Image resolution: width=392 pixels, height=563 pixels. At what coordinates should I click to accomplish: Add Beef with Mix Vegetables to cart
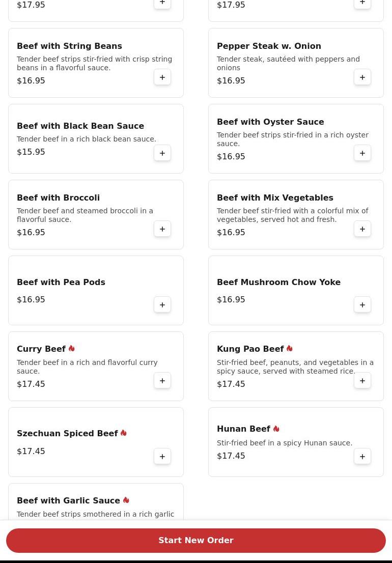362,229
